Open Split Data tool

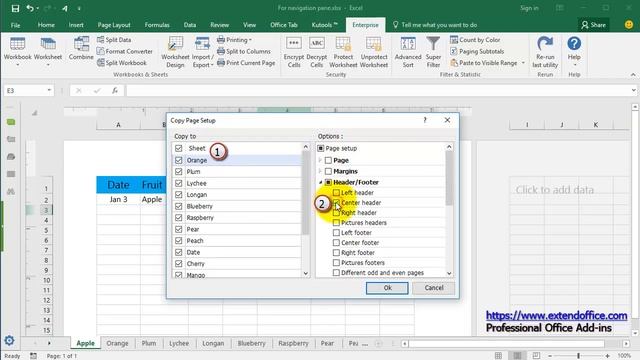pyautogui.click(x=114, y=40)
